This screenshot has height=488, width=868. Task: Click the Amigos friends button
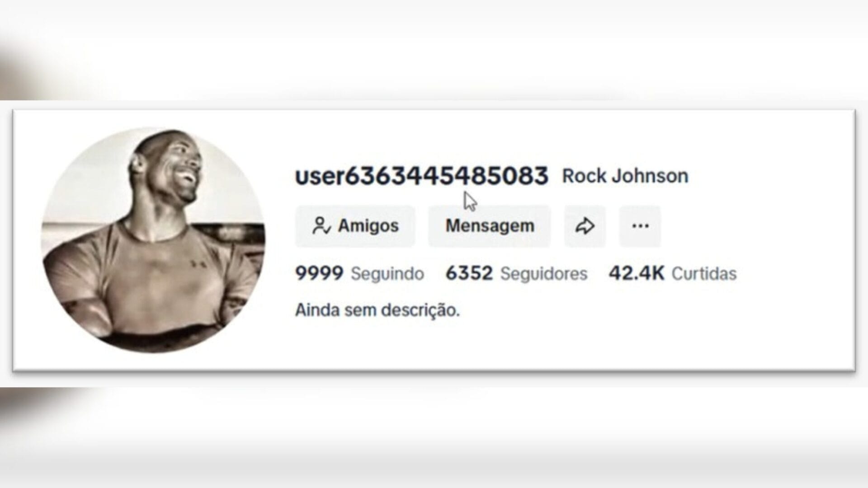[x=355, y=226]
